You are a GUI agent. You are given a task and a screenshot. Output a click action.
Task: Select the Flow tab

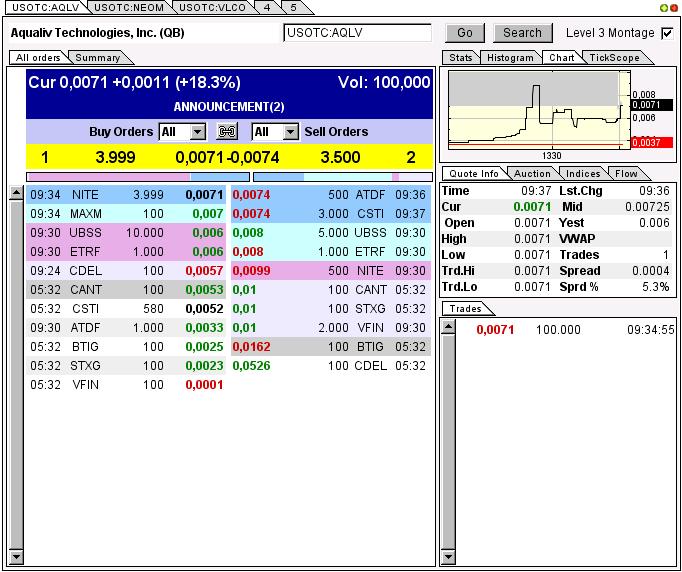[x=626, y=174]
